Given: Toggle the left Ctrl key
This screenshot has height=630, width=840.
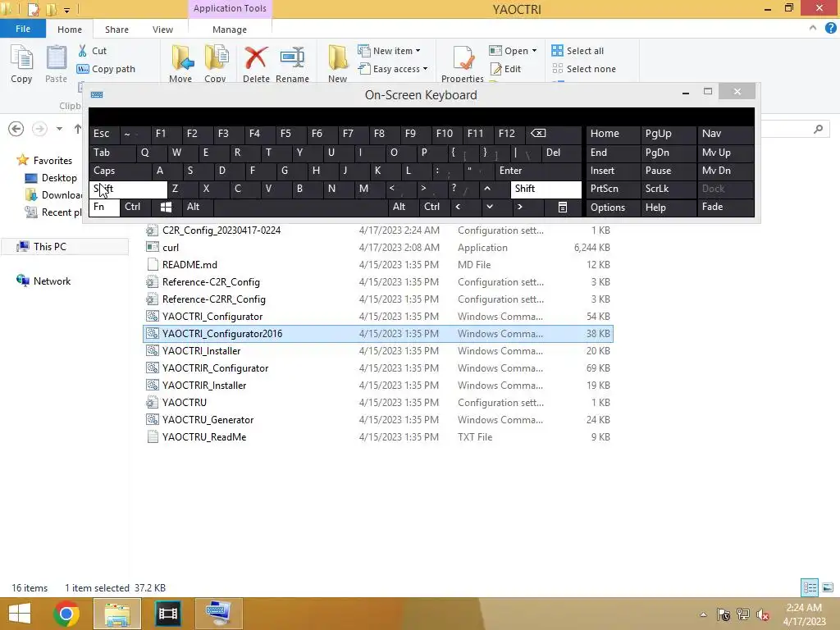Looking at the screenshot, I should 135,207.
